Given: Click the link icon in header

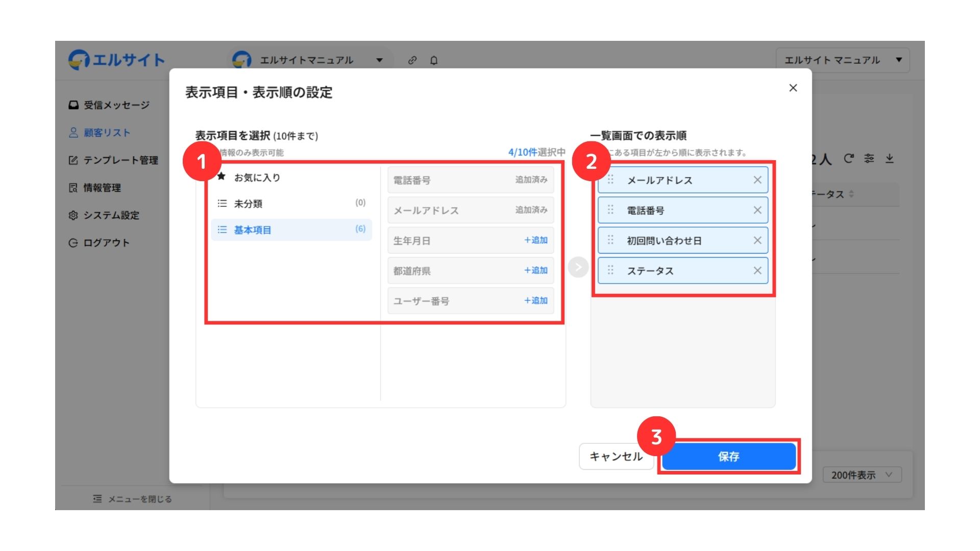Looking at the screenshot, I should click(x=412, y=60).
